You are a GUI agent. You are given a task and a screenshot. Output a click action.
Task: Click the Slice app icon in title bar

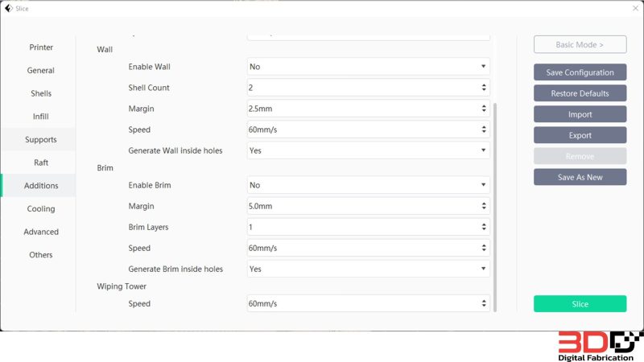click(x=8, y=8)
